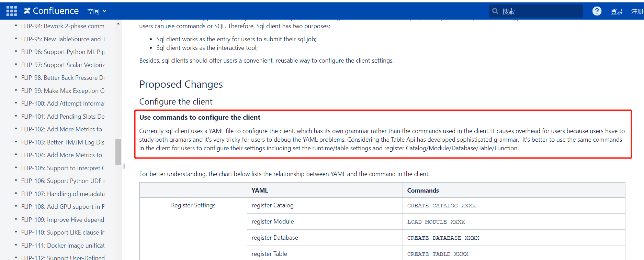644x260 pixels.
Task: Navigate to FLIP-106 Support Python UDF
Action: 63,181
